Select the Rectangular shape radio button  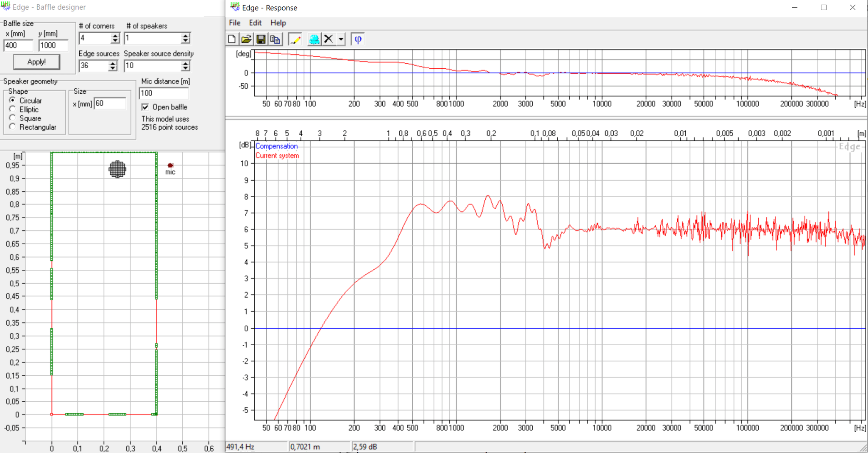tap(12, 127)
